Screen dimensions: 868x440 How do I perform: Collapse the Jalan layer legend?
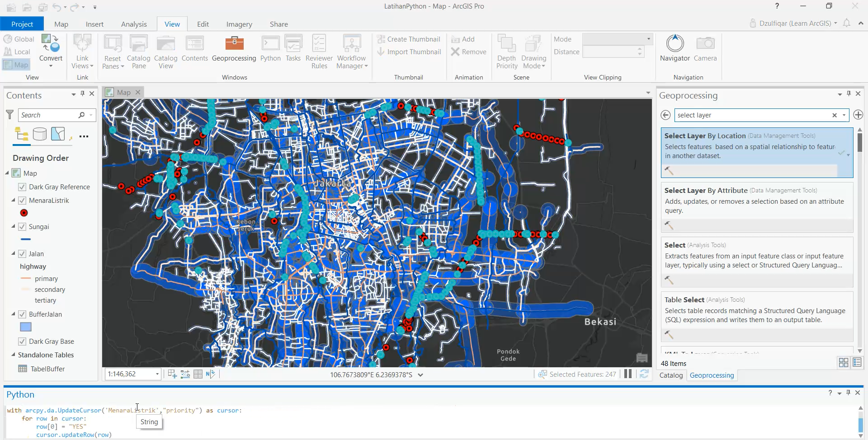coord(13,253)
